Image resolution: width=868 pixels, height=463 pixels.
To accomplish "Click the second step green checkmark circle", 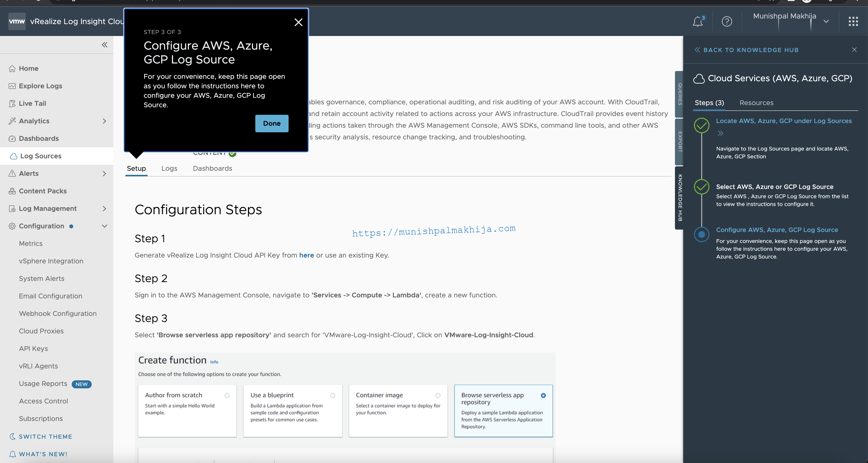I will [x=701, y=187].
